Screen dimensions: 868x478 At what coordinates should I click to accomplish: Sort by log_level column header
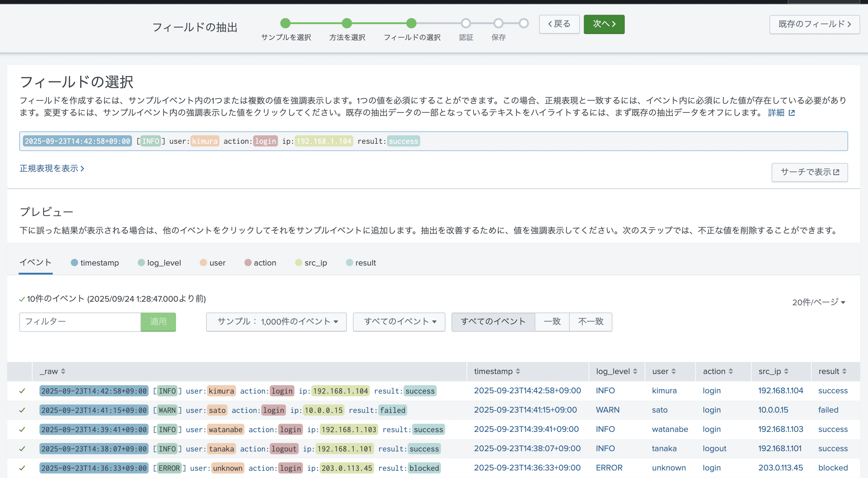[617, 371]
